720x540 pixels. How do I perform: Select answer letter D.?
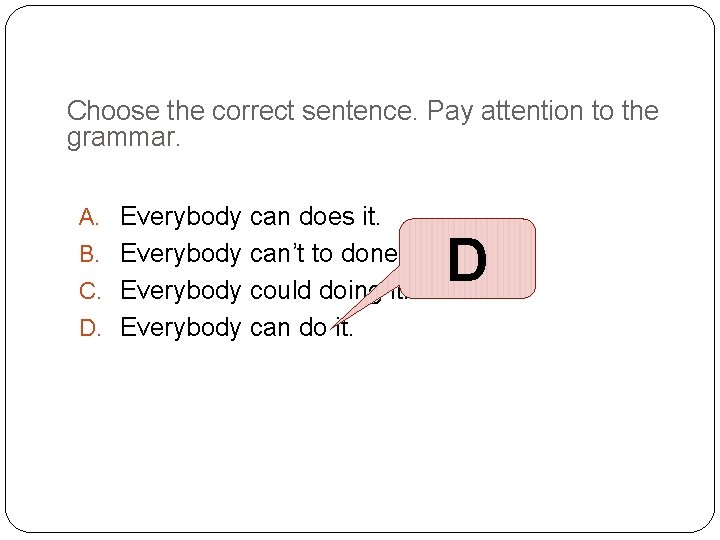click(90, 328)
